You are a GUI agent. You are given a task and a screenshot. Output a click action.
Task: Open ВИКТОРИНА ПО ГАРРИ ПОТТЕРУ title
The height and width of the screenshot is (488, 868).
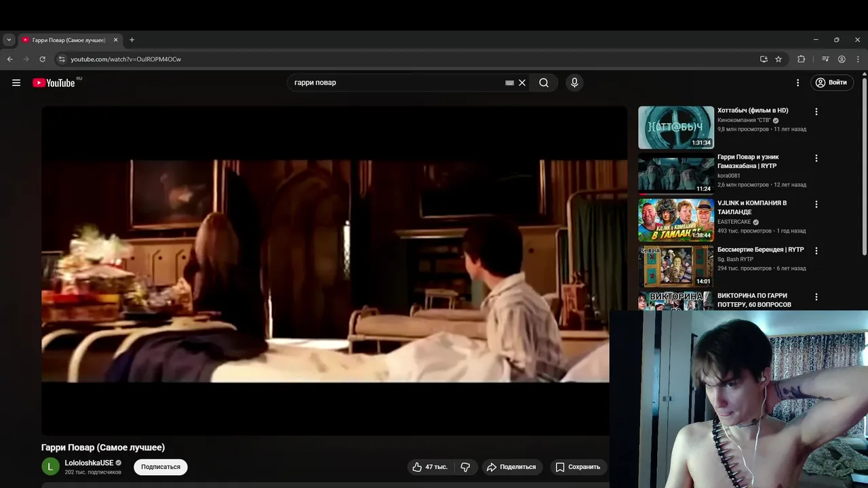(754, 300)
